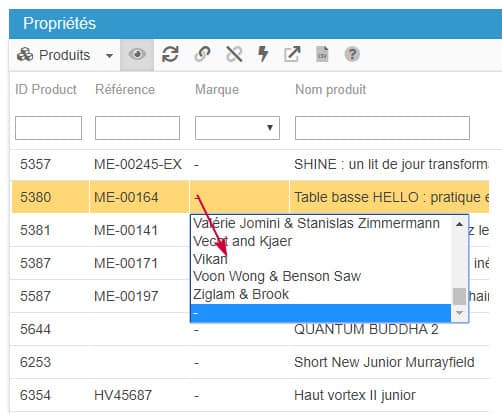The height and width of the screenshot is (414, 502).
Task: Click the open-in-new-window export icon
Action: [x=292, y=54]
